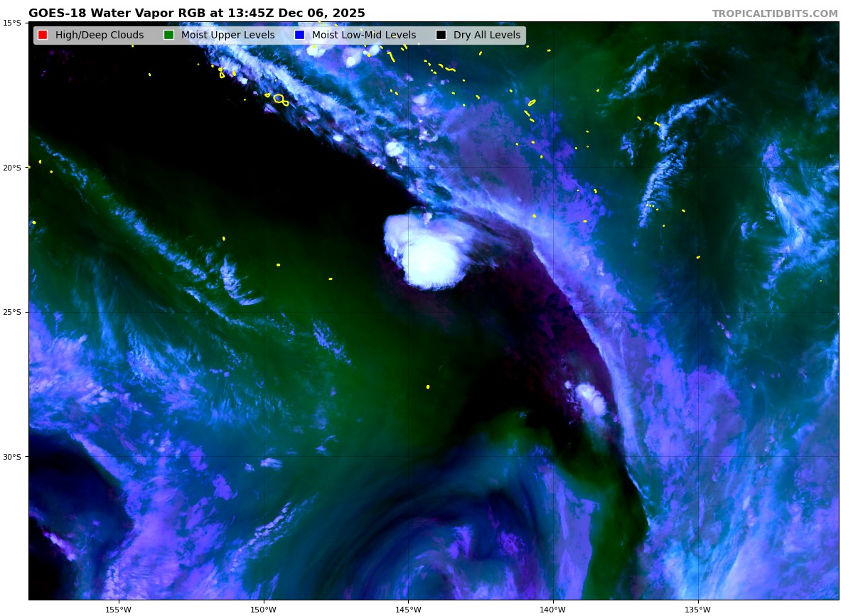This screenshot has height=616, width=853.
Task: Click the blue Moist Low-Mid Levels swatch
Action: click(299, 36)
